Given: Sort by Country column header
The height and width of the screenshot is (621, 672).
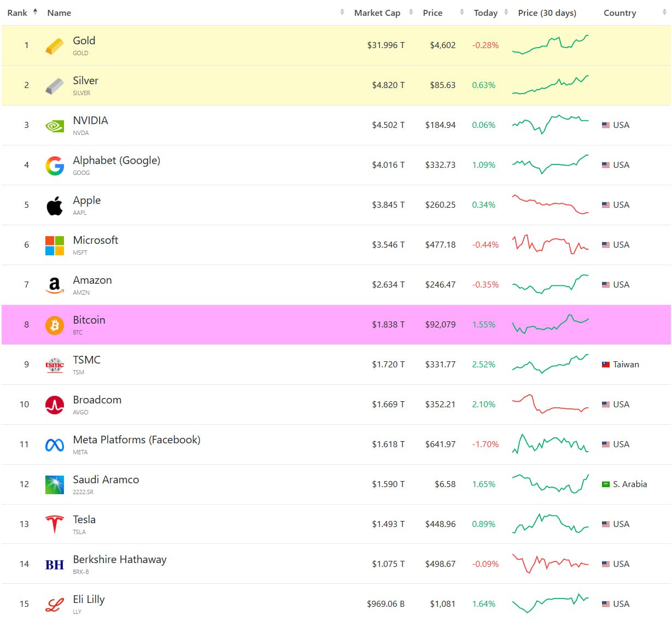Looking at the screenshot, I should (620, 13).
